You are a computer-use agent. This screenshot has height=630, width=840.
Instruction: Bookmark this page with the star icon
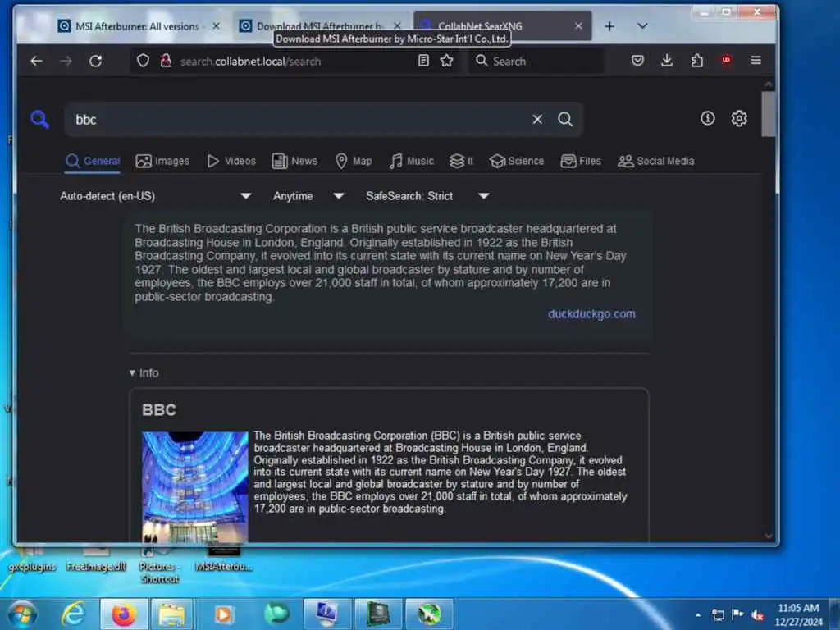coord(447,61)
